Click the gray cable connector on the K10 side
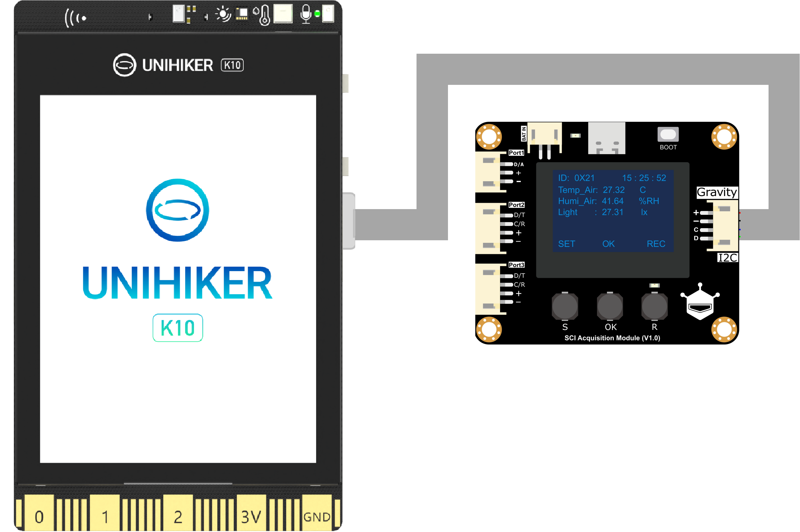The width and height of the screenshot is (800, 532). [x=349, y=221]
